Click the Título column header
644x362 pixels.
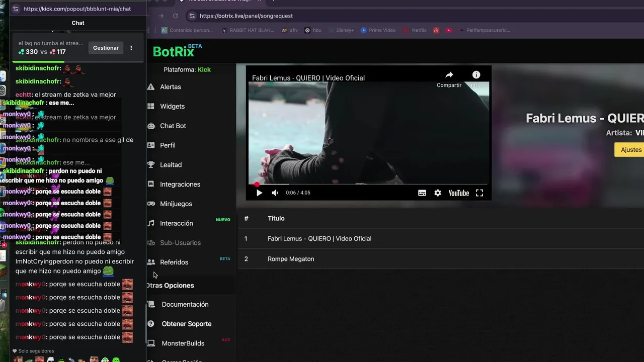[276, 218]
